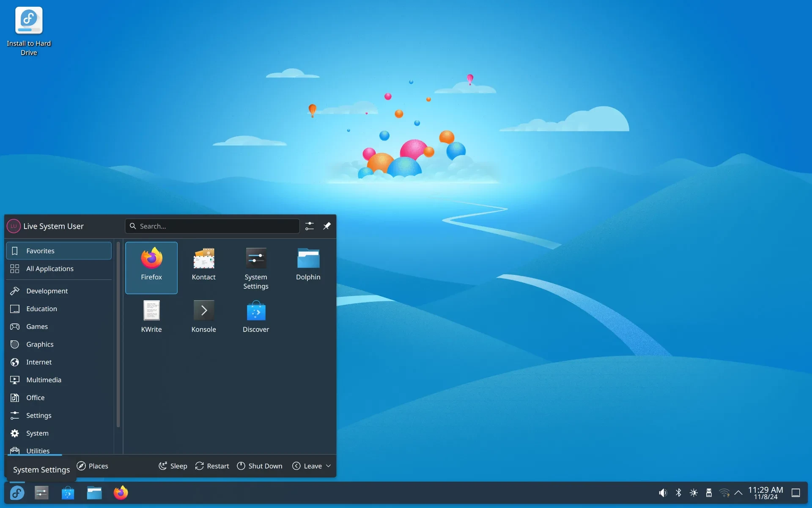This screenshot has width=812, height=508.
Task: Select the All Applications category
Action: coord(50,269)
